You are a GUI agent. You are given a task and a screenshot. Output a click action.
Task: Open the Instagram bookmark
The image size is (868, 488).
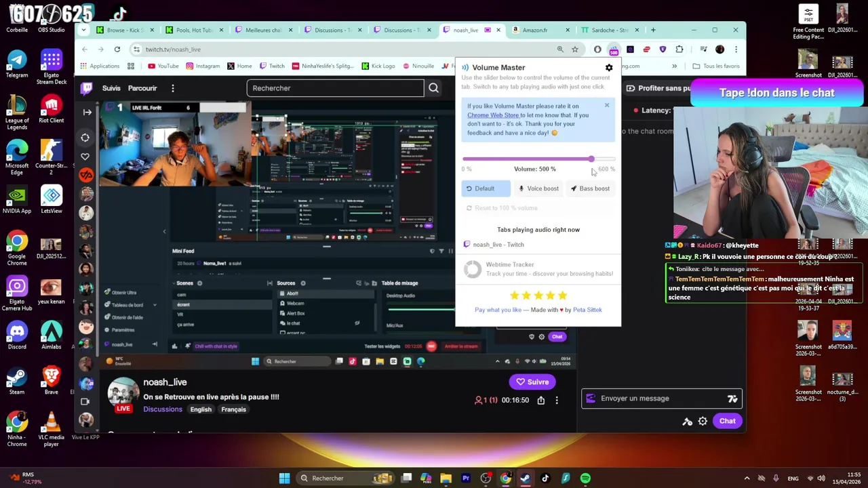pyautogui.click(x=202, y=66)
